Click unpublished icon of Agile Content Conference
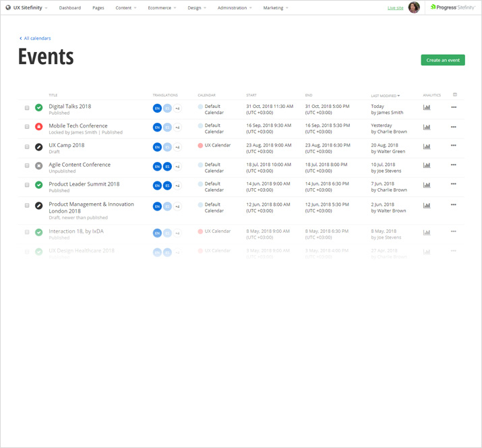Image resolution: width=482 pixels, height=448 pixels. 38,166
